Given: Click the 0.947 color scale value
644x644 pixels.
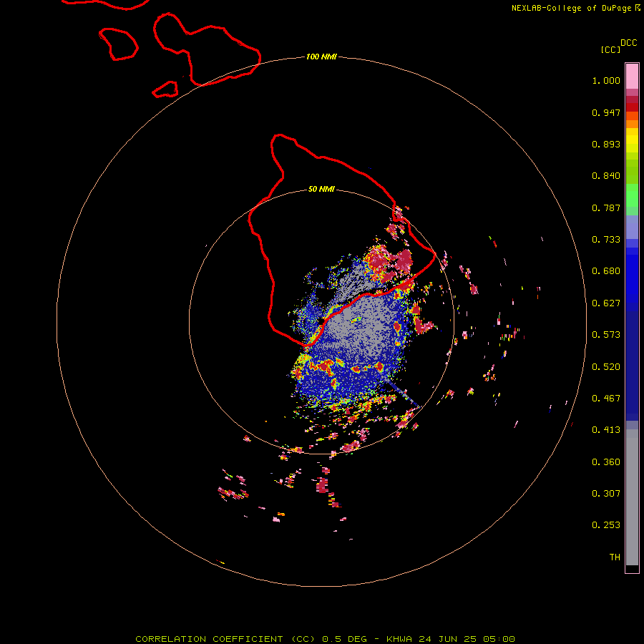Looking at the screenshot, I should tap(606, 112).
